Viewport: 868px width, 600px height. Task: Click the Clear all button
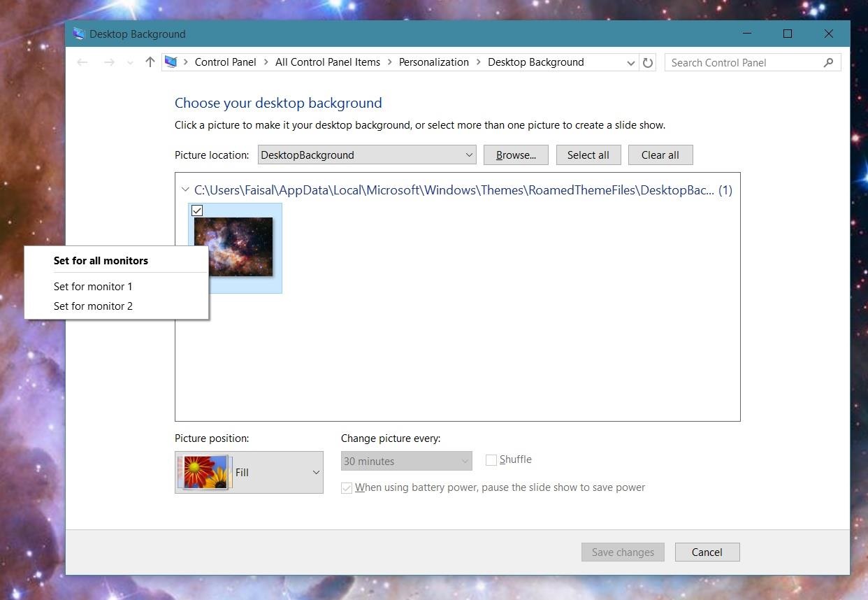pos(660,155)
